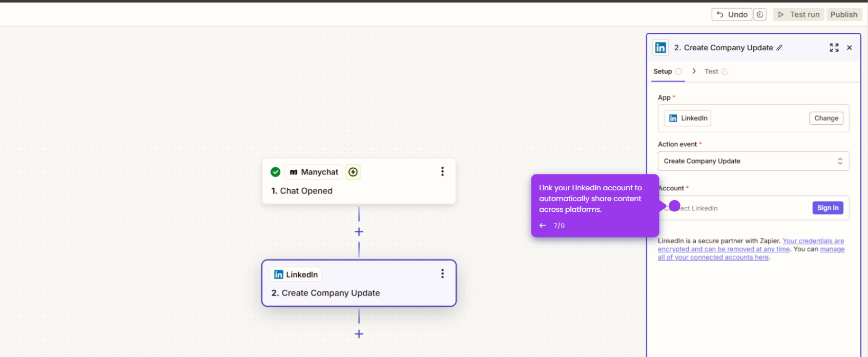The image size is (868, 357).
Task: Publish the Zap
Action: coord(843,14)
